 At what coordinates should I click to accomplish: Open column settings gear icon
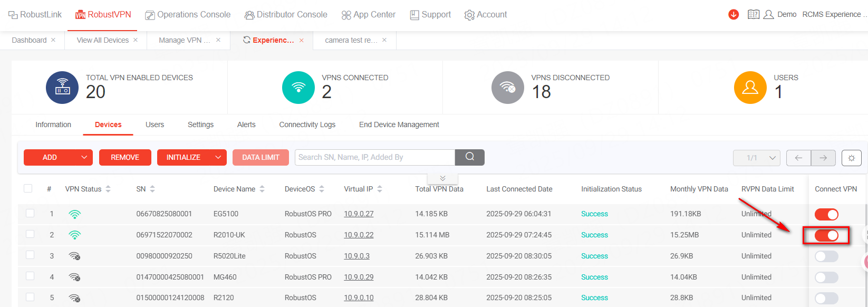[x=851, y=158]
